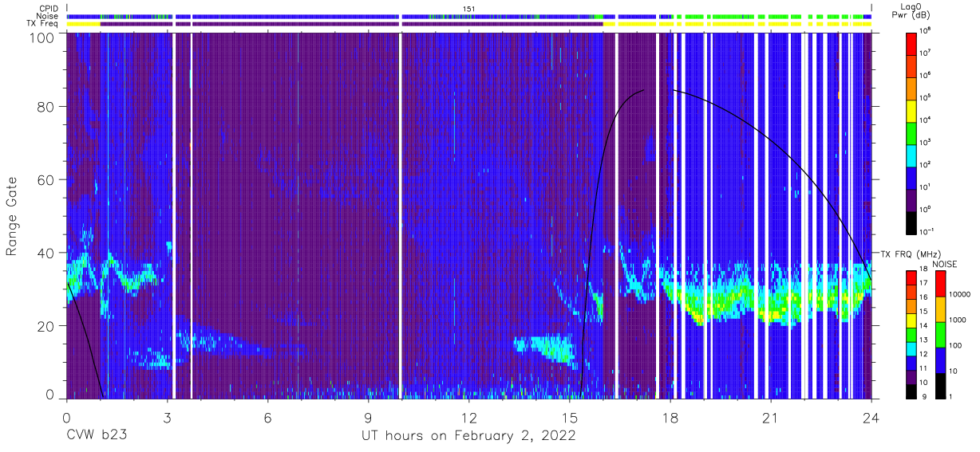
Task: Click the CPID value 151
Action: [469, 8]
